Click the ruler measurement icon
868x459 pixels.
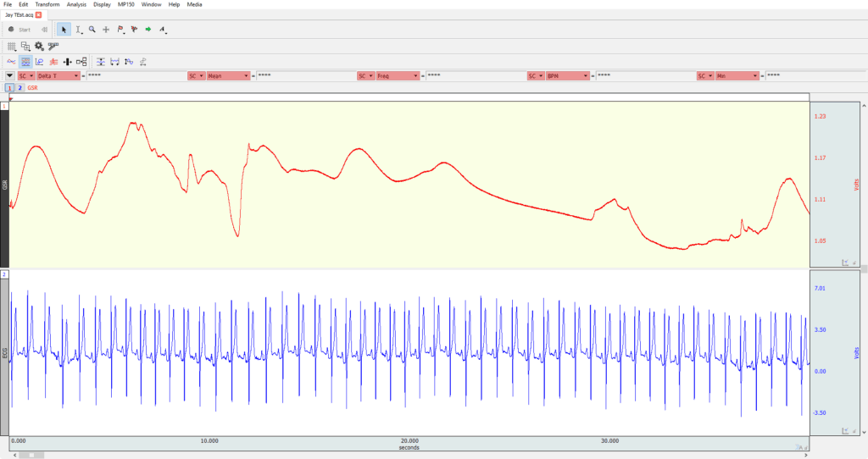[53, 47]
